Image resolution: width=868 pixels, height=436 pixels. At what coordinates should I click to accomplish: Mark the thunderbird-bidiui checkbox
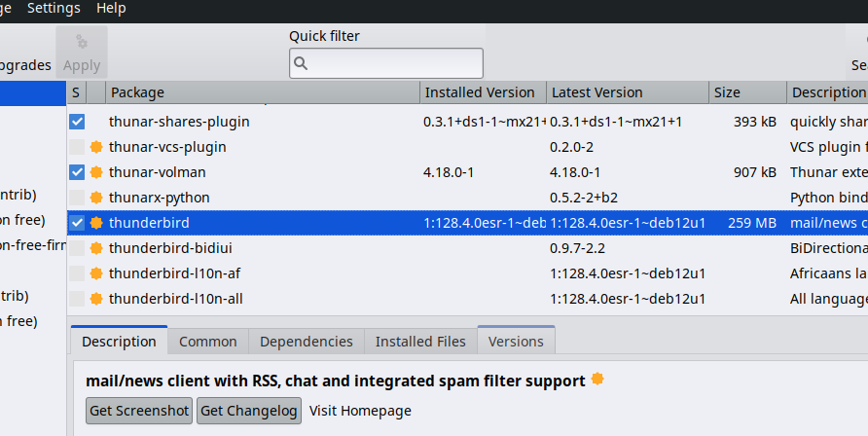pyautogui.click(x=77, y=248)
